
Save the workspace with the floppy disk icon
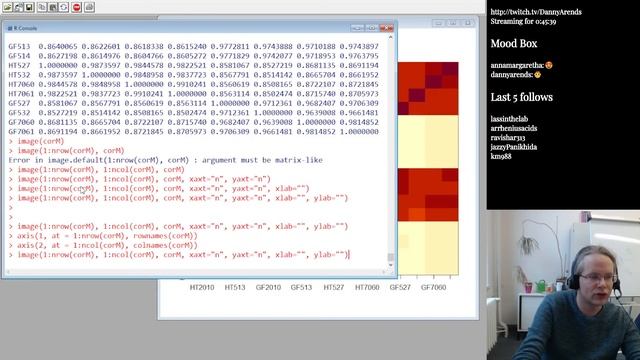pos(29,7)
